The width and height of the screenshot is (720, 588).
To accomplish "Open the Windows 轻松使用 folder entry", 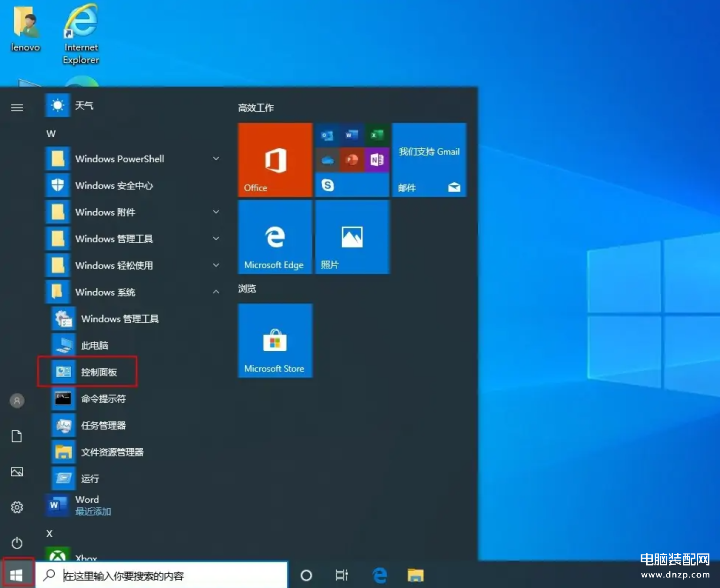I will click(133, 265).
